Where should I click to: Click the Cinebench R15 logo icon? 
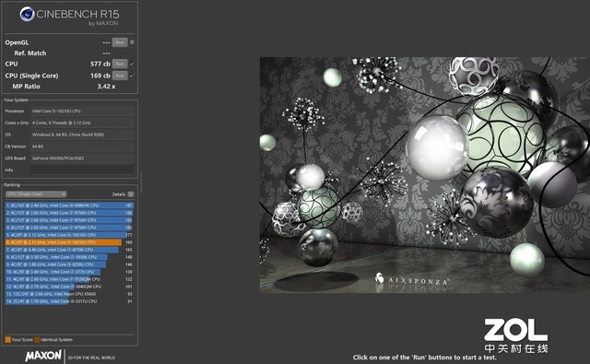[x=27, y=15]
